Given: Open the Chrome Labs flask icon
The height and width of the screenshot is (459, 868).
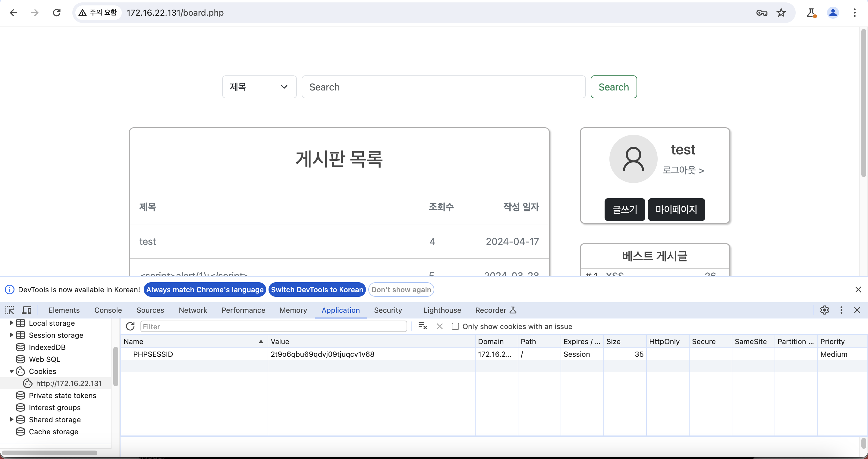Looking at the screenshot, I should [x=811, y=13].
